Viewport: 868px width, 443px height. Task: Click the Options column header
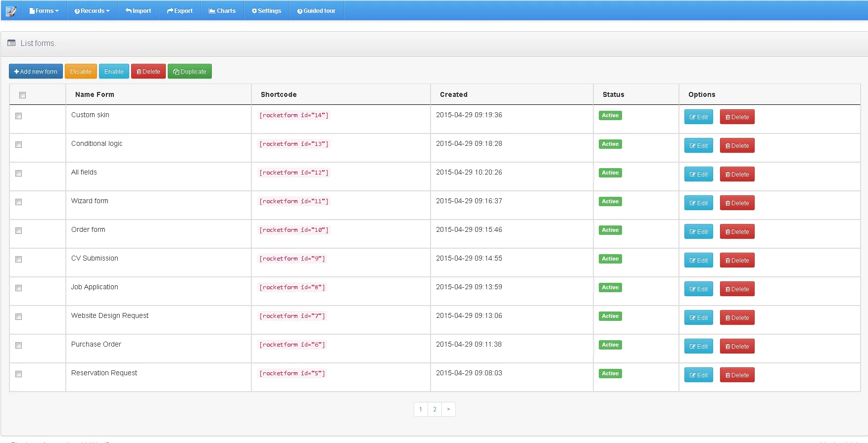coord(702,94)
